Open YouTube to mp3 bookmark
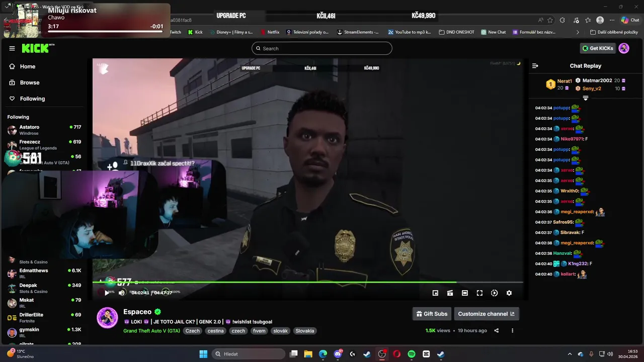 (x=410, y=32)
